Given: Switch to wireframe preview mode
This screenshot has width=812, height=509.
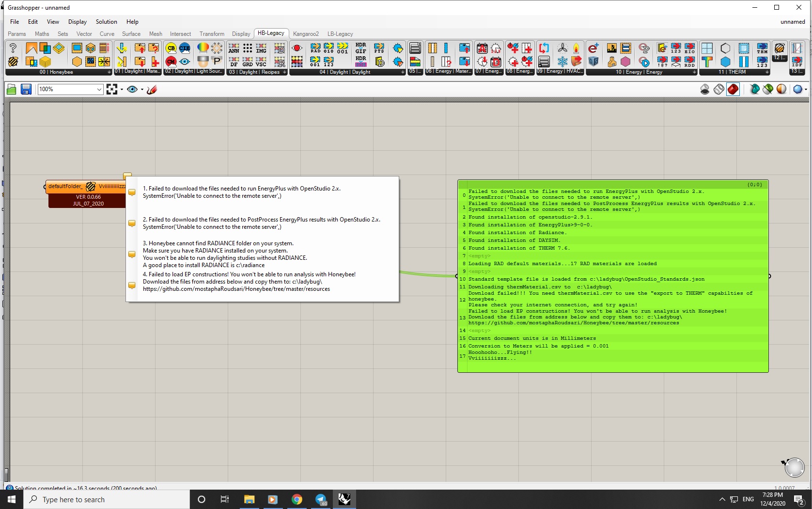Looking at the screenshot, I should [719, 89].
